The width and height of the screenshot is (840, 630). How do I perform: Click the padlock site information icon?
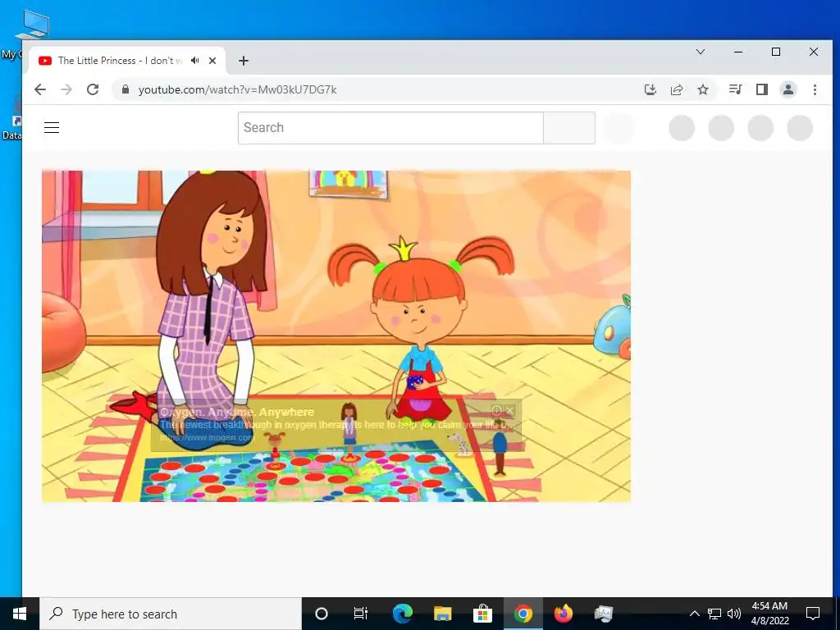(x=126, y=89)
